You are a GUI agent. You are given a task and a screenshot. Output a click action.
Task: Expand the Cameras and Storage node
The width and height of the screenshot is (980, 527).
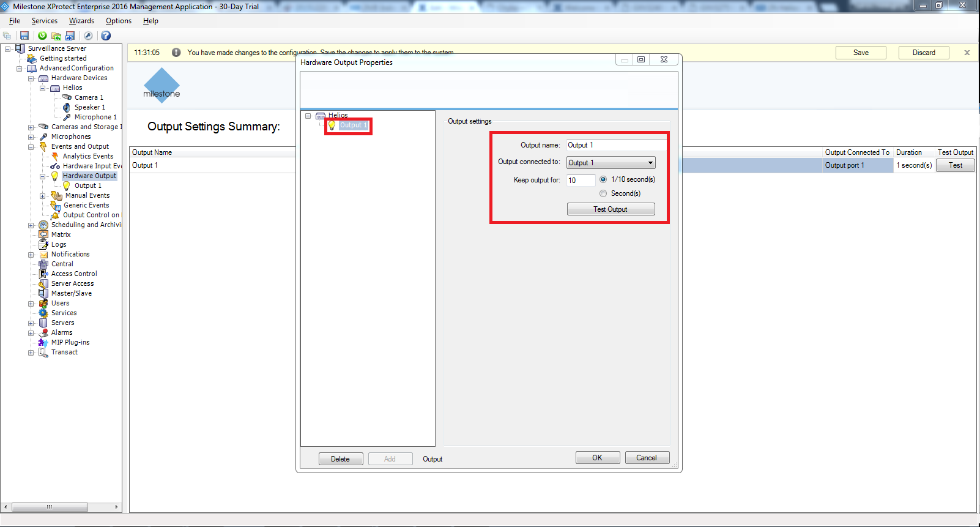pos(31,127)
